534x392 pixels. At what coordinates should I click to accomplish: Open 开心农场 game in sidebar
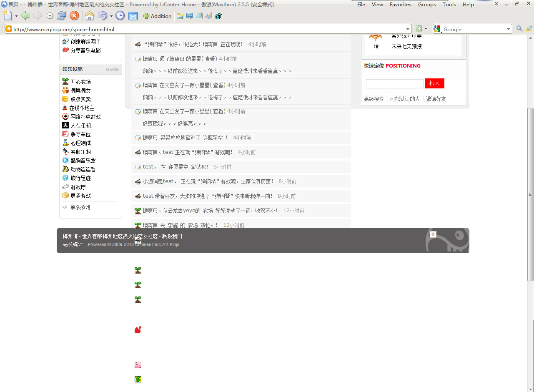(80, 82)
